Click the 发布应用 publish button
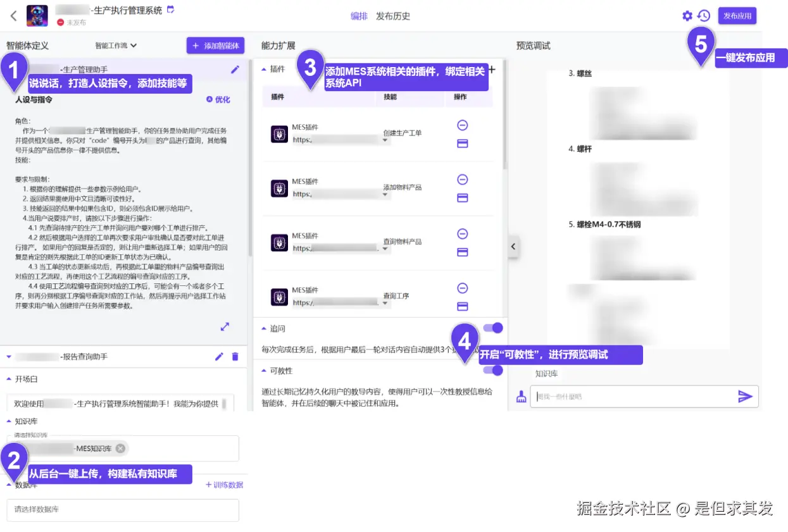 click(x=737, y=16)
